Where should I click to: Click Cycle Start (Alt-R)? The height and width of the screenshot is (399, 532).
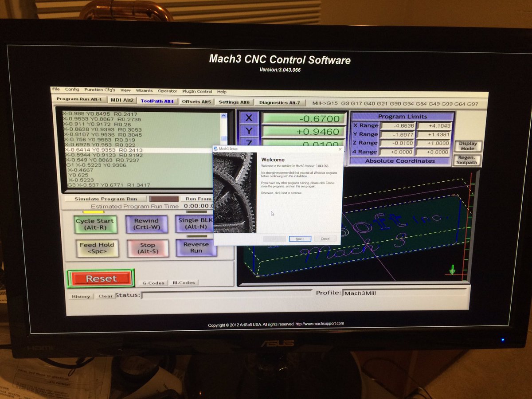(95, 224)
